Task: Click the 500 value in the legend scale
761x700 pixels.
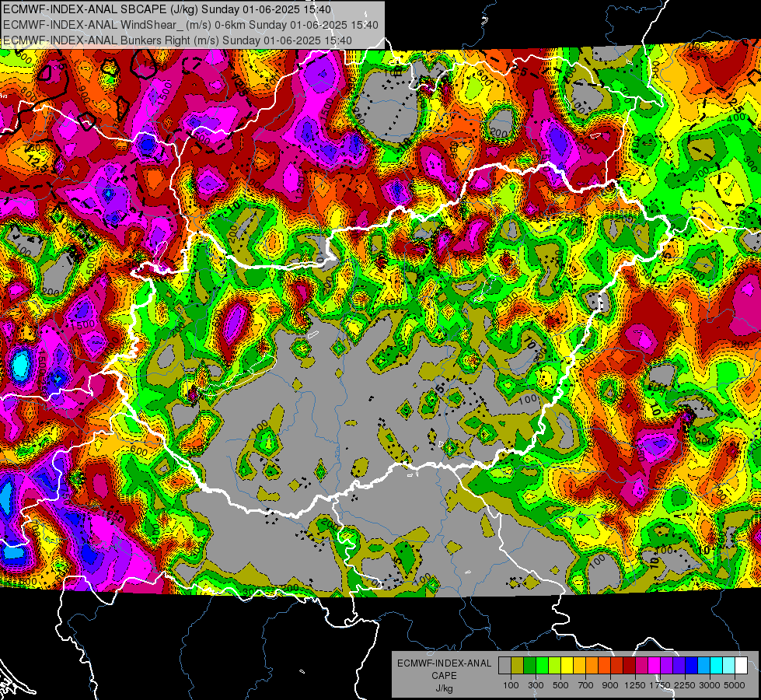Action: click(x=560, y=685)
